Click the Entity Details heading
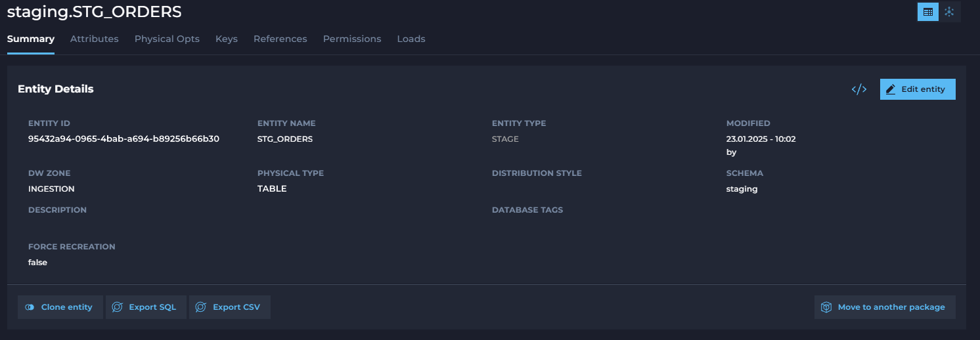The width and height of the screenshot is (980, 340). click(x=56, y=89)
